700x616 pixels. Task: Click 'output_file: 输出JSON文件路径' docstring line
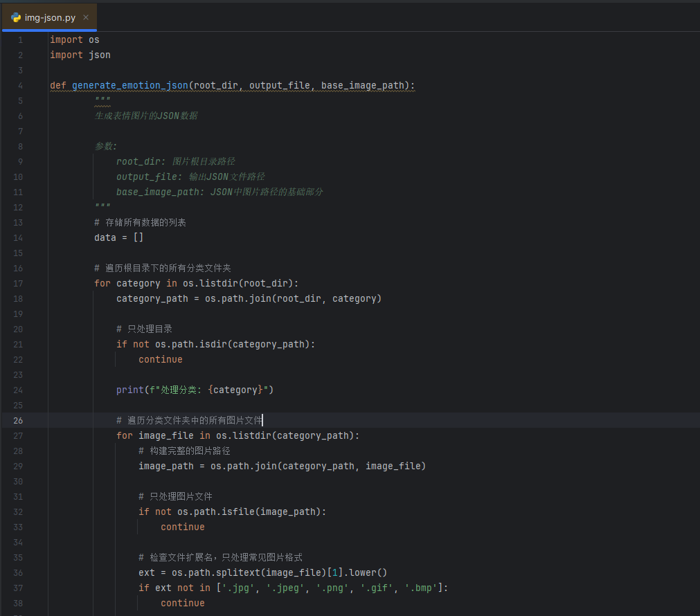click(190, 176)
